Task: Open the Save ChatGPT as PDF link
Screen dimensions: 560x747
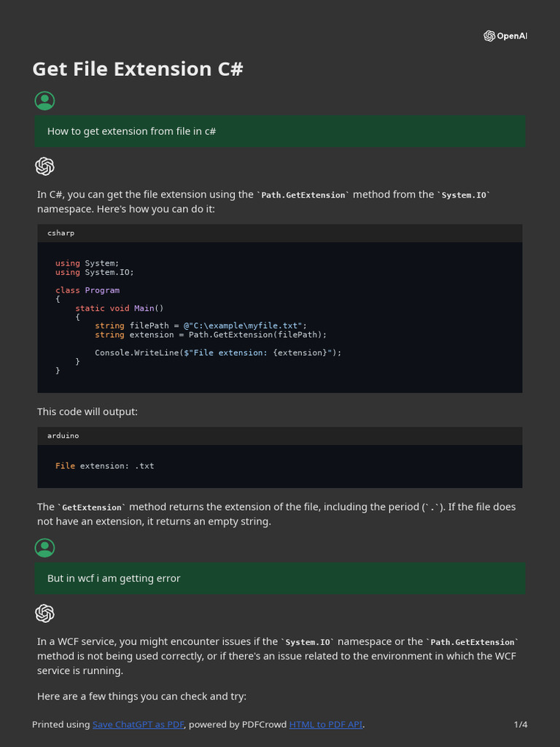Action: pyautogui.click(x=139, y=724)
